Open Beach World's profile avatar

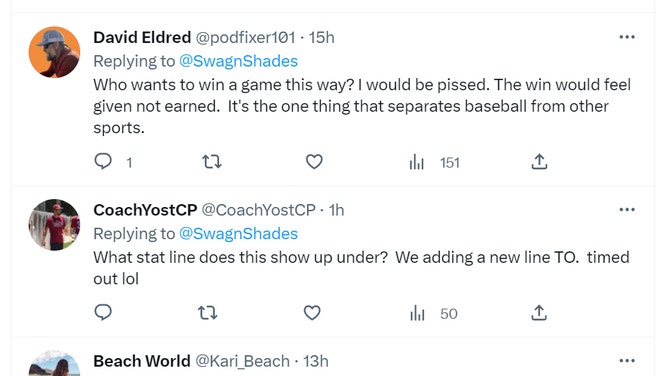click(54, 363)
